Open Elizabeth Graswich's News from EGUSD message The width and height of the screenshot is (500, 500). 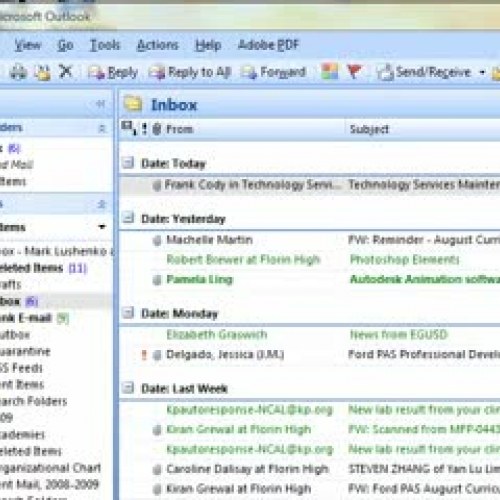310,334
